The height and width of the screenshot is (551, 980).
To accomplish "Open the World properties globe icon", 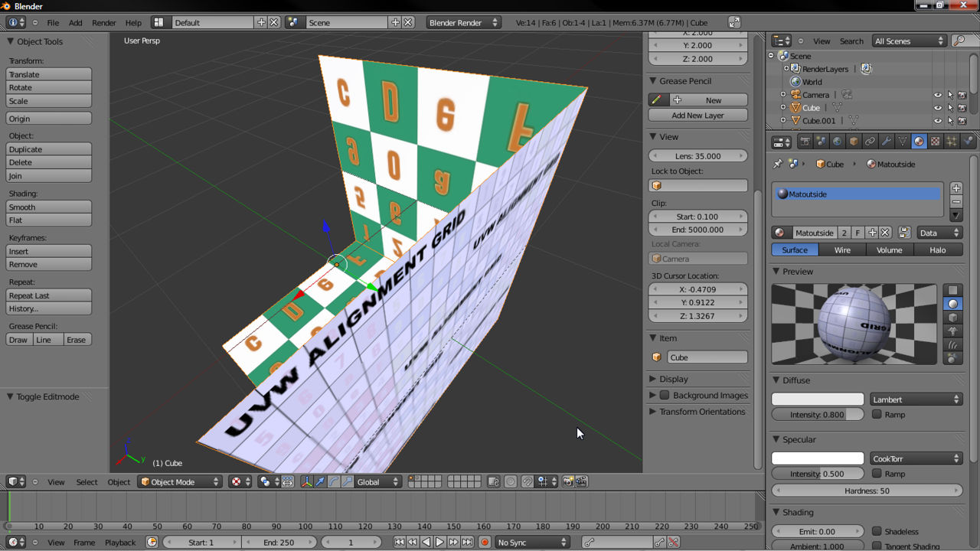I will coord(837,142).
